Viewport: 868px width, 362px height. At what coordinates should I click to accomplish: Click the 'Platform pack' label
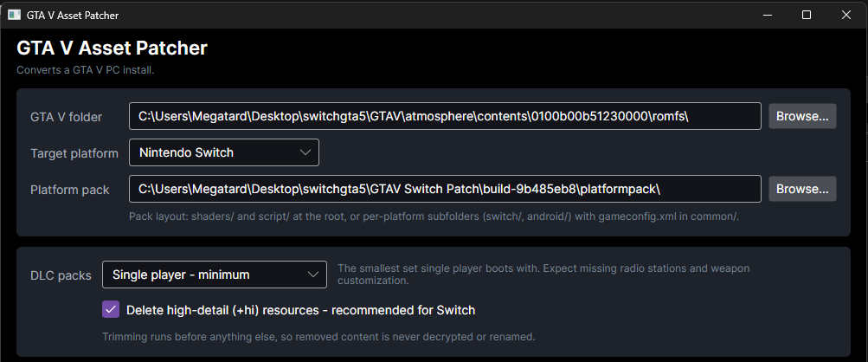[70, 190]
